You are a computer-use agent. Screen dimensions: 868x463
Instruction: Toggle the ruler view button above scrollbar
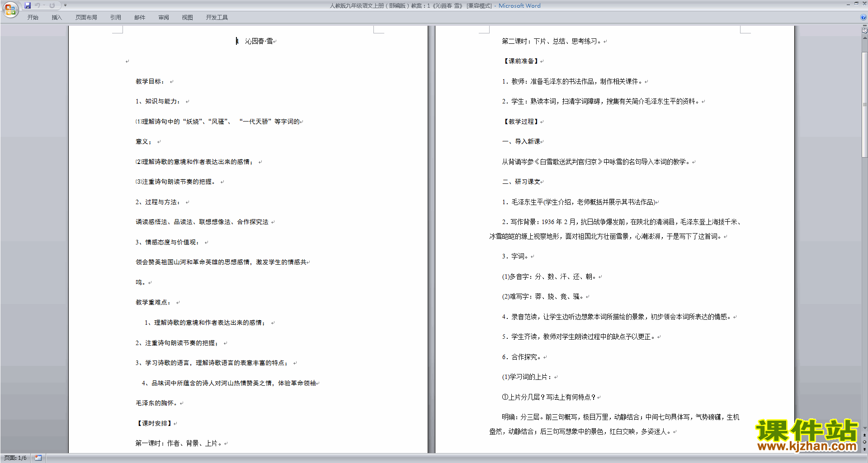click(864, 30)
